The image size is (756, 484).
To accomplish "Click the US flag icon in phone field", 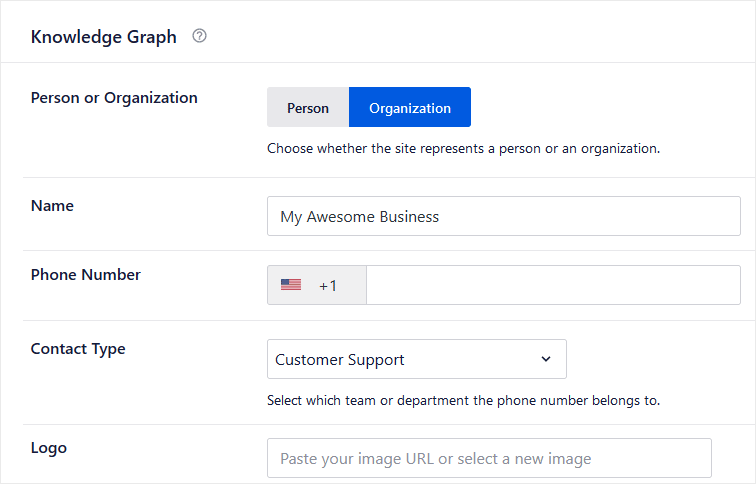I will 291,285.
